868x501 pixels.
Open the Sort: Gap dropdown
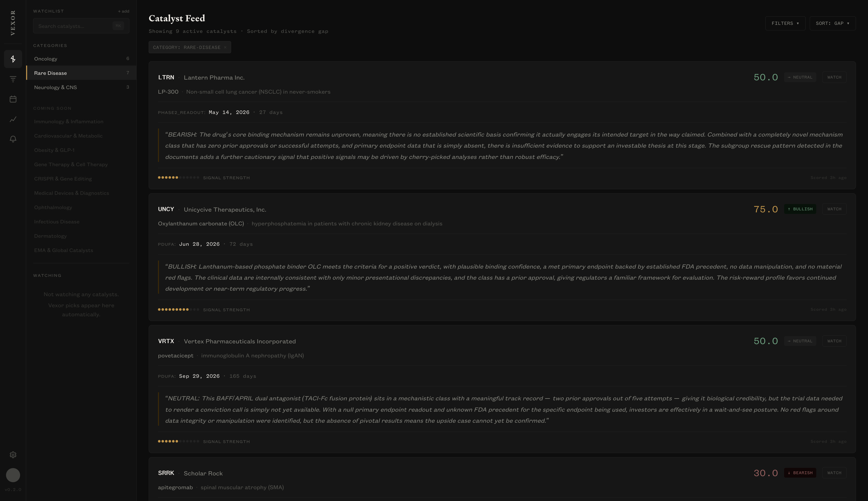832,23
